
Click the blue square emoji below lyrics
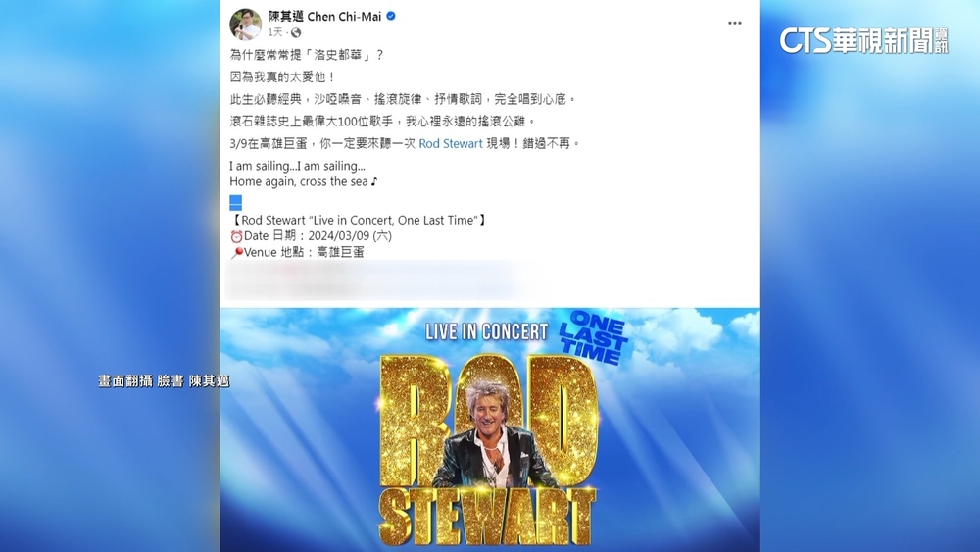[x=235, y=202]
